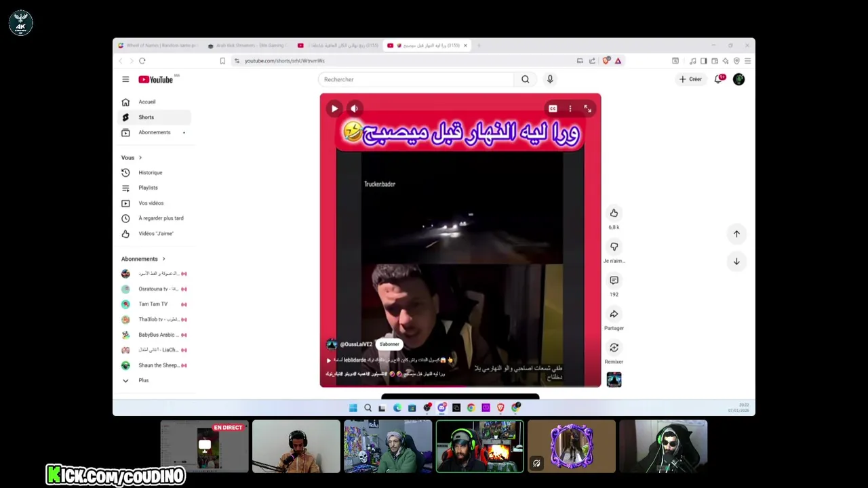Start voice search with the microphone
This screenshot has width=868, height=488.
pyautogui.click(x=550, y=79)
